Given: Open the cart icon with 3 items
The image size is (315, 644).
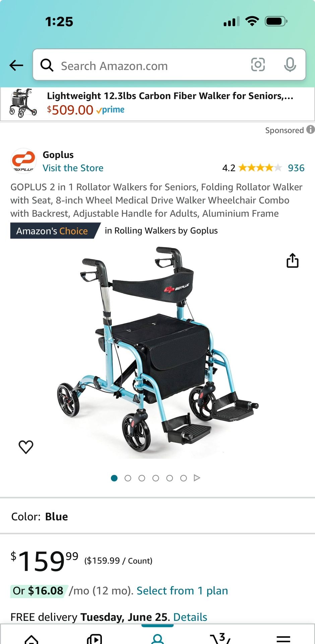Looking at the screenshot, I should coord(220,638).
